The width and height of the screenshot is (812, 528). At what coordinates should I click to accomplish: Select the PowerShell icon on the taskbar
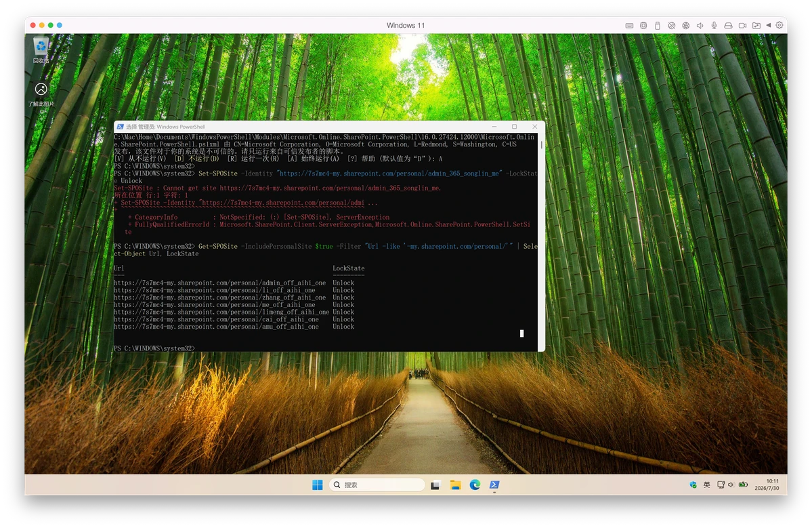494,485
